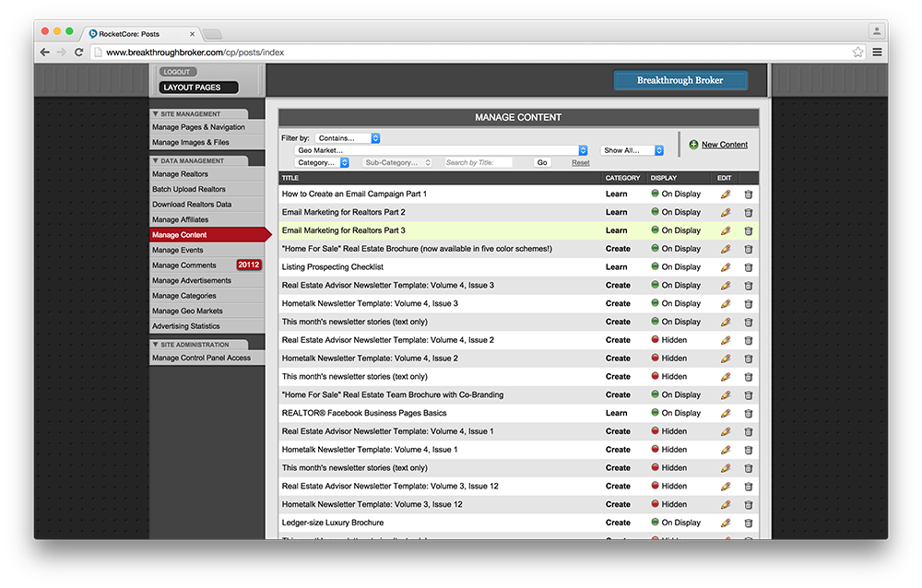Click green plus New Content icon
Screen dimensions: 922x588
(x=693, y=145)
